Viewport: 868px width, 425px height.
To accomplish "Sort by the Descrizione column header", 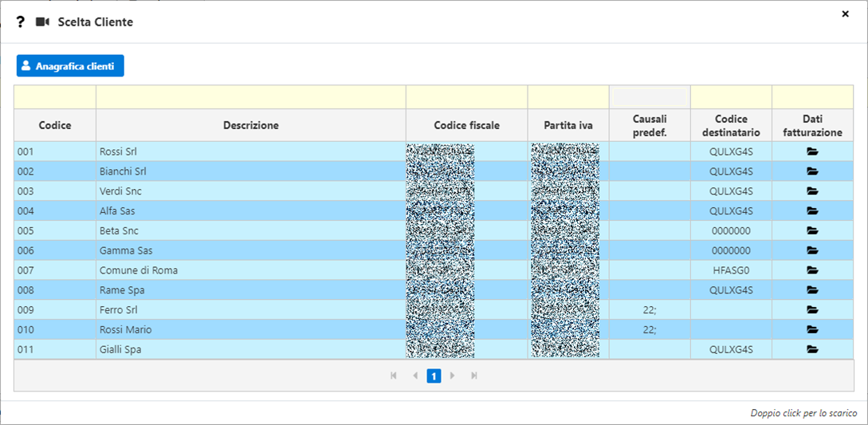I will [251, 125].
